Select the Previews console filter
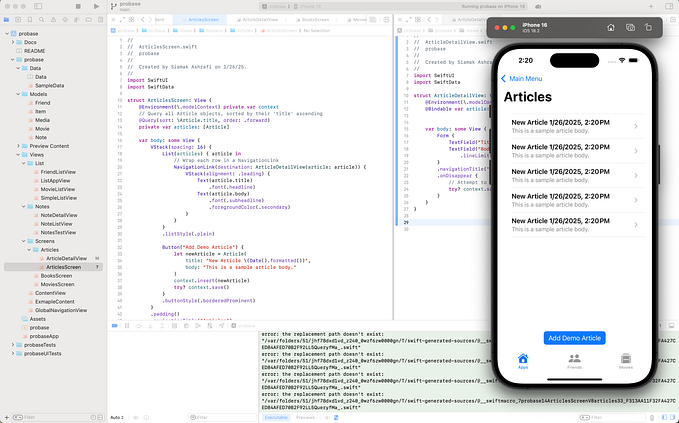 point(305,417)
